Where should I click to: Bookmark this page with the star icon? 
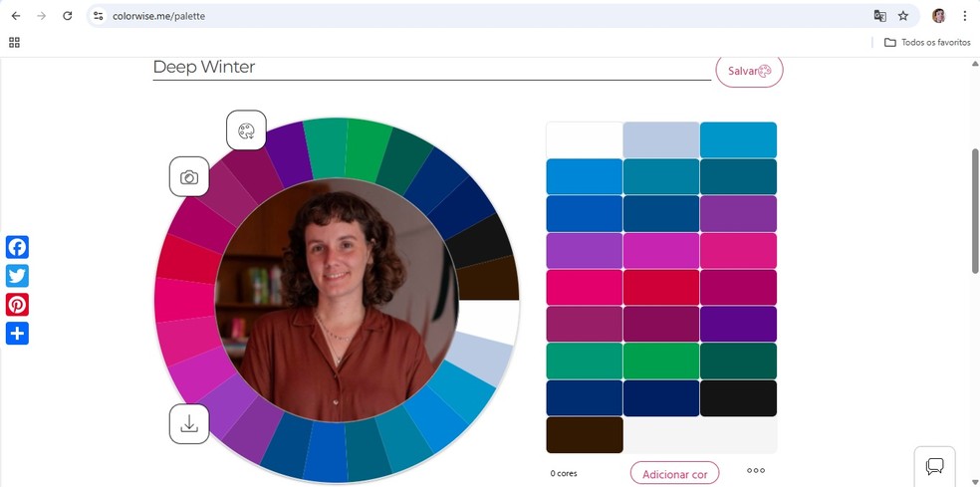(x=903, y=16)
